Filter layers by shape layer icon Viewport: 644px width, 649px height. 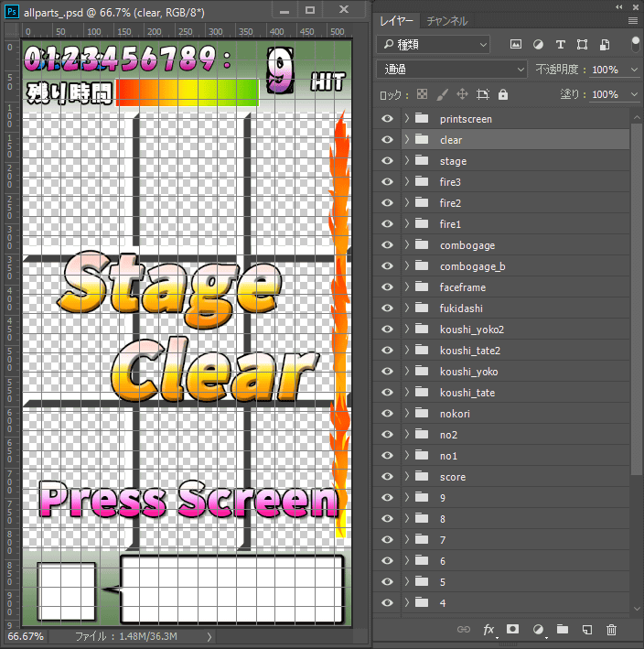click(583, 44)
